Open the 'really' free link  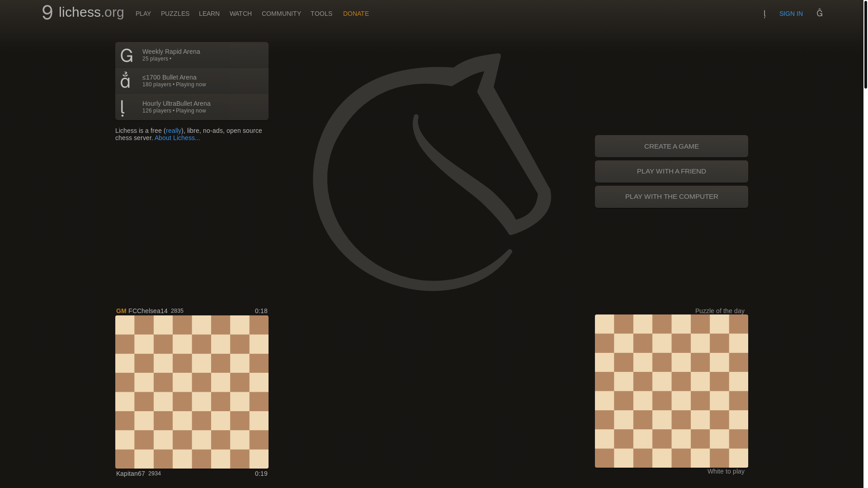(x=174, y=131)
